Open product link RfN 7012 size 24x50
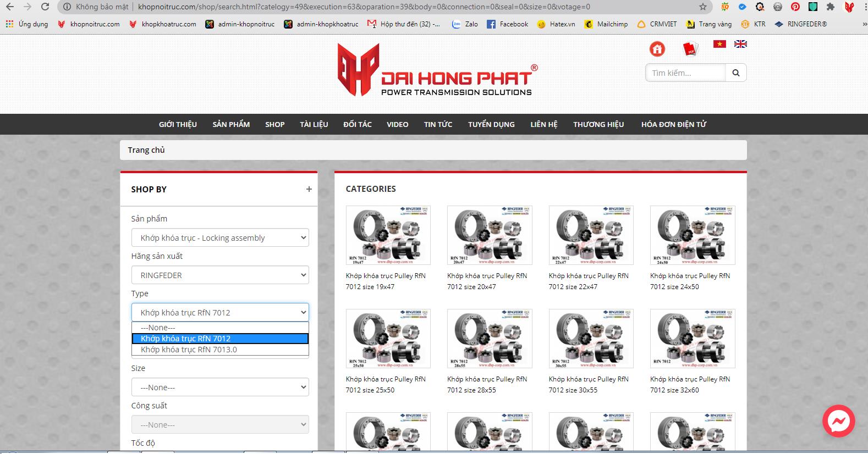The height and width of the screenshot is (454, 868). click(x=690, y=281)
